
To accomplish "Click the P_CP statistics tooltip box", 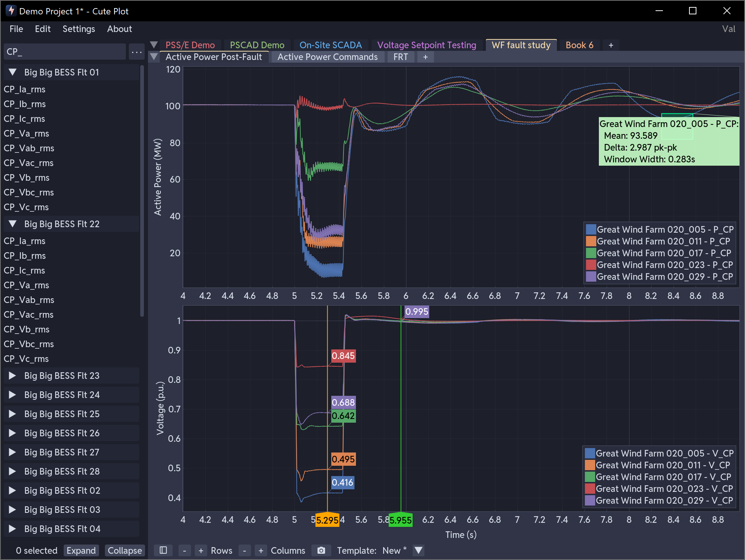I will pyautogui.click(x=669, y=142).
